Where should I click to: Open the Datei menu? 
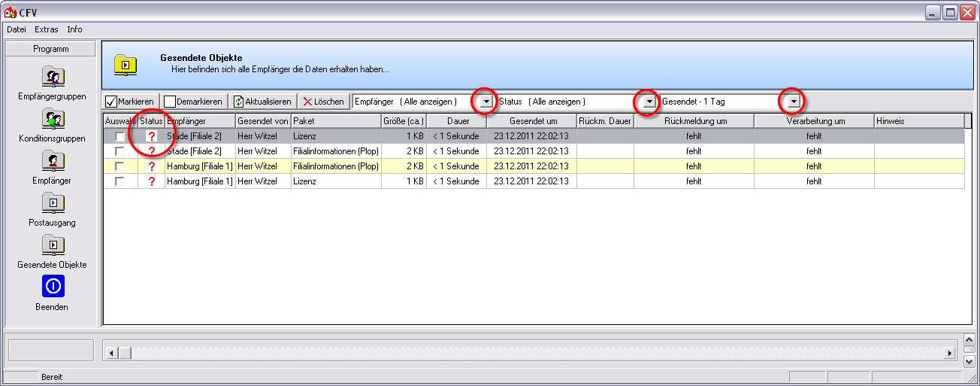click(x=17, y=29)
